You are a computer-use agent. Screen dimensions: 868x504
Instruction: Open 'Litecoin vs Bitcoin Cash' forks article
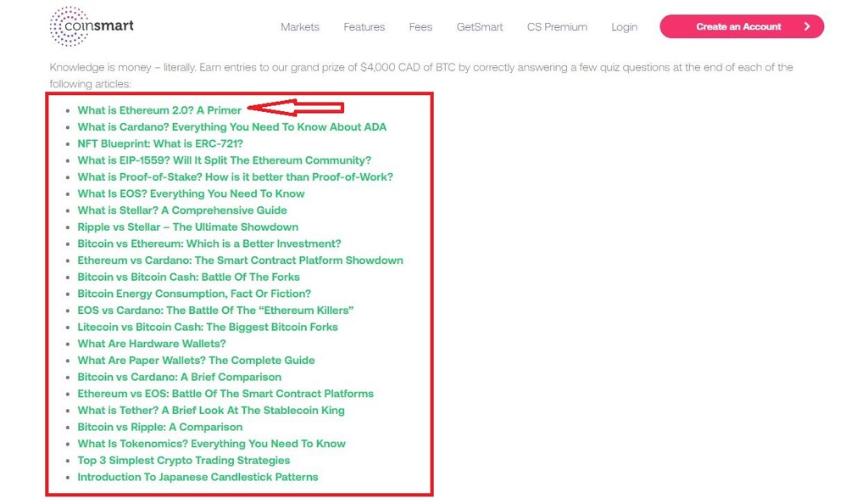pos(208,326)
